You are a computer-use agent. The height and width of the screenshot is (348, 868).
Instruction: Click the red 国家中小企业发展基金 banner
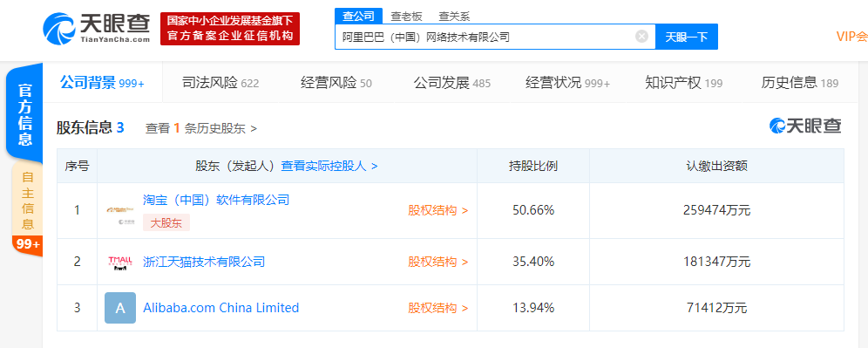[230, 29]
